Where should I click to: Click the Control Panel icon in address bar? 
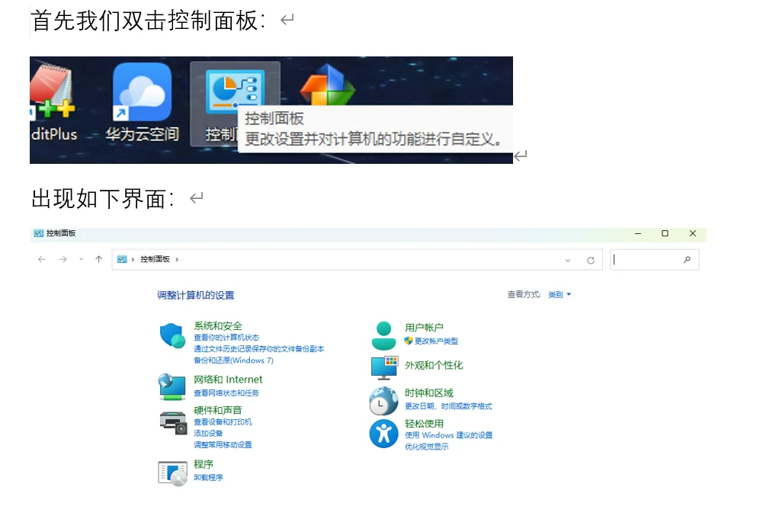pyautogui.click(x=123, y=259)
